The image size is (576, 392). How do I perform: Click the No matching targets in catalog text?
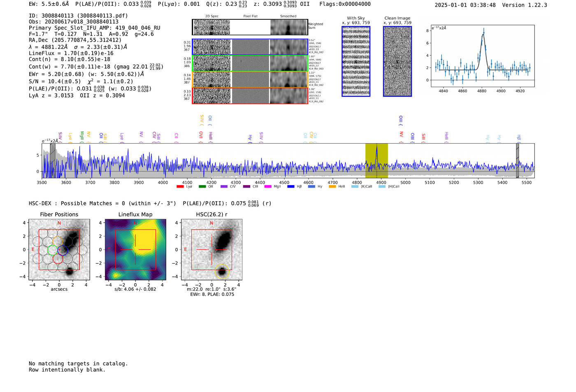coord(78,364)
